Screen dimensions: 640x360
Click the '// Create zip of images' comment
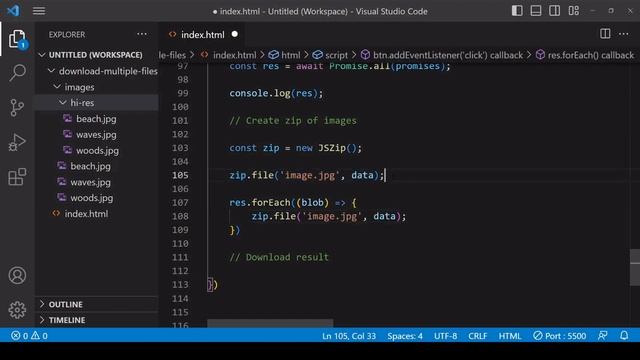point(293,120)
